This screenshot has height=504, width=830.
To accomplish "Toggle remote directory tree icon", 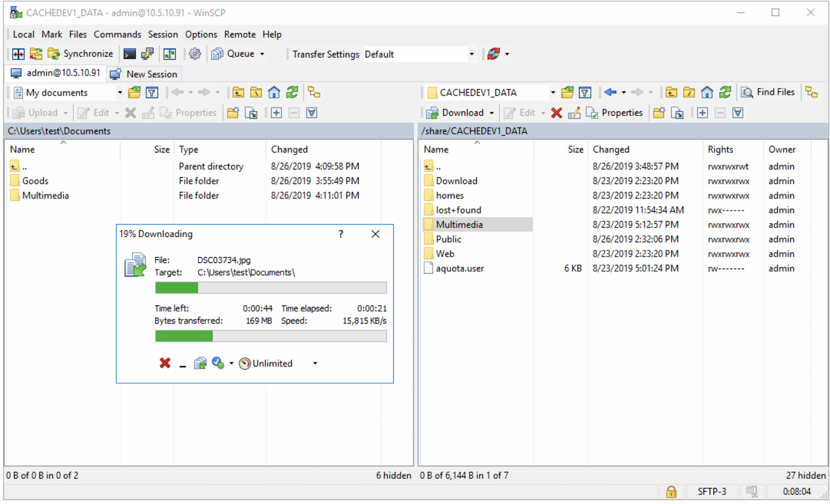I will 812,93.
